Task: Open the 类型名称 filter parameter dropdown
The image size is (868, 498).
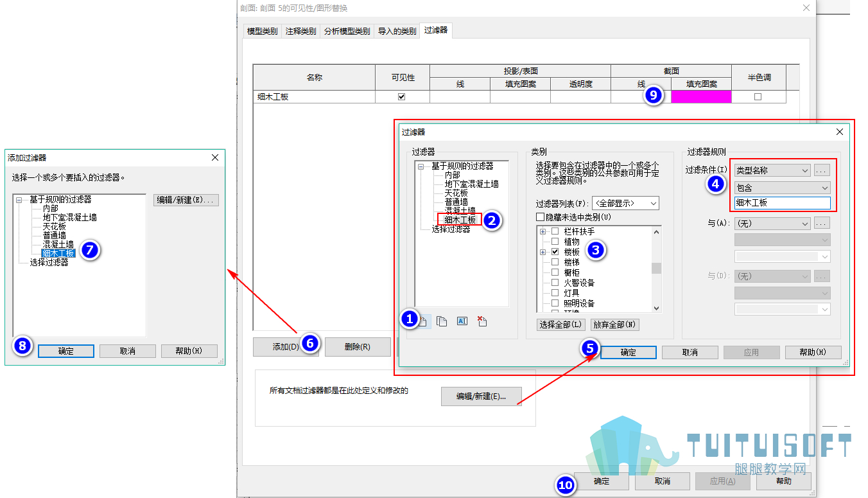Action: point(772,170)
